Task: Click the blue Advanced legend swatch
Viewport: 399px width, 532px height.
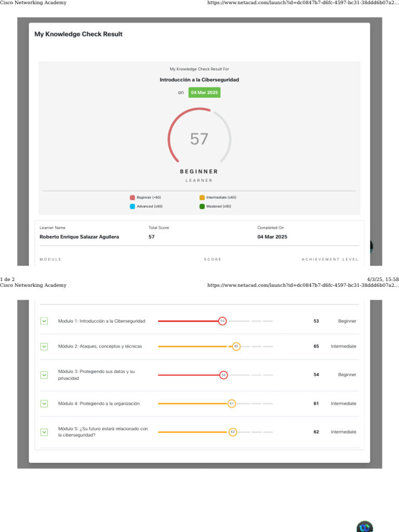Action: click(132, 206)
